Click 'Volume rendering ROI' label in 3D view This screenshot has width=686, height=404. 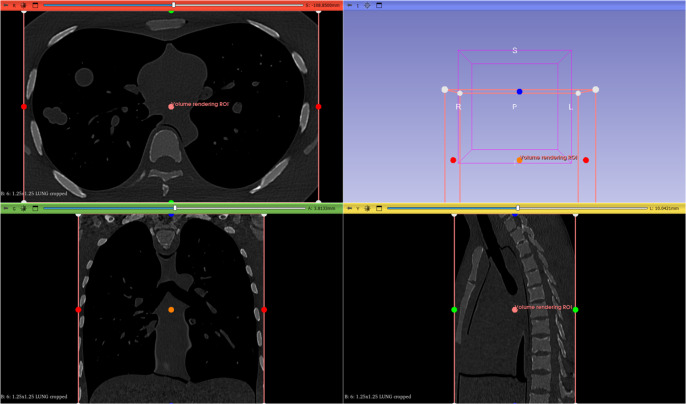point(550,158)
